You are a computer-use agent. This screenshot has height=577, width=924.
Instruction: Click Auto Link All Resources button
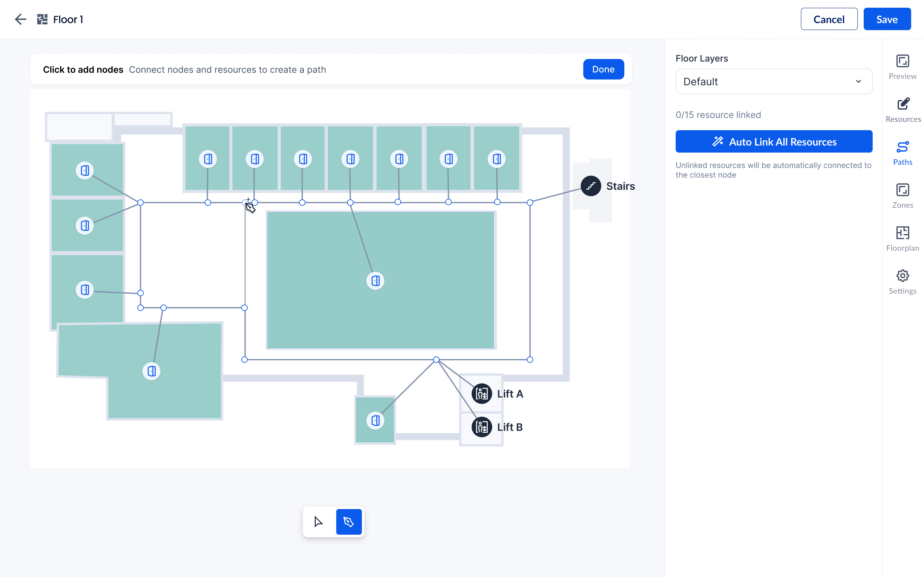774,142
